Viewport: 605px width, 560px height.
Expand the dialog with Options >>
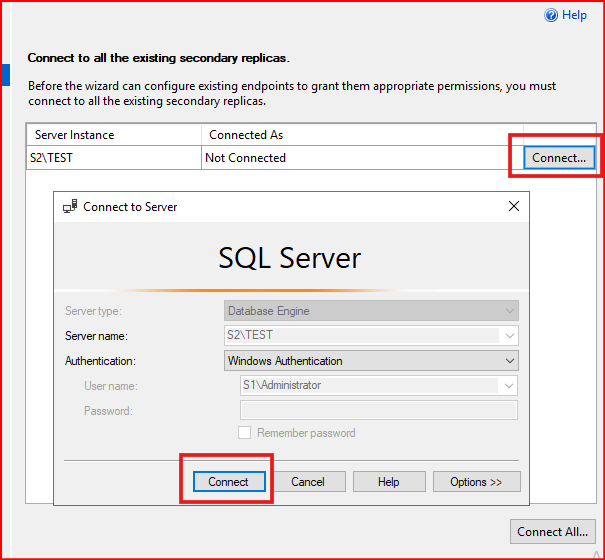pos(477,482)
